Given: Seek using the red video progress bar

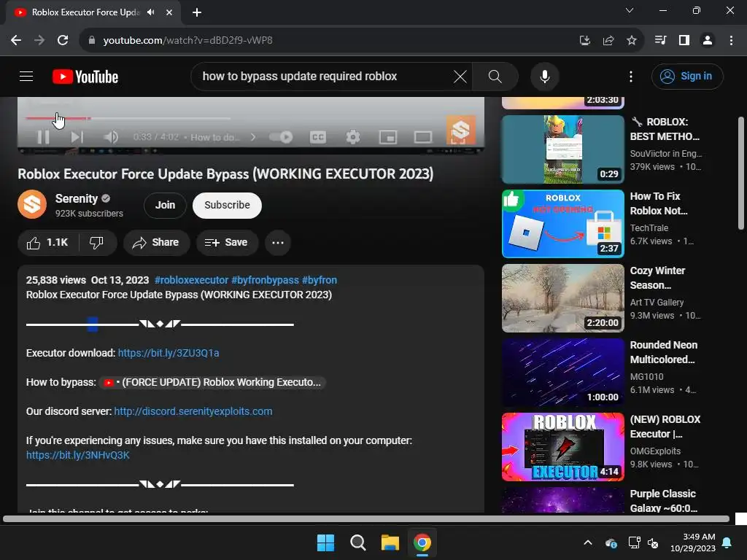Looking at the screenshot, I should pyautogui.click(x=128, y=118).
